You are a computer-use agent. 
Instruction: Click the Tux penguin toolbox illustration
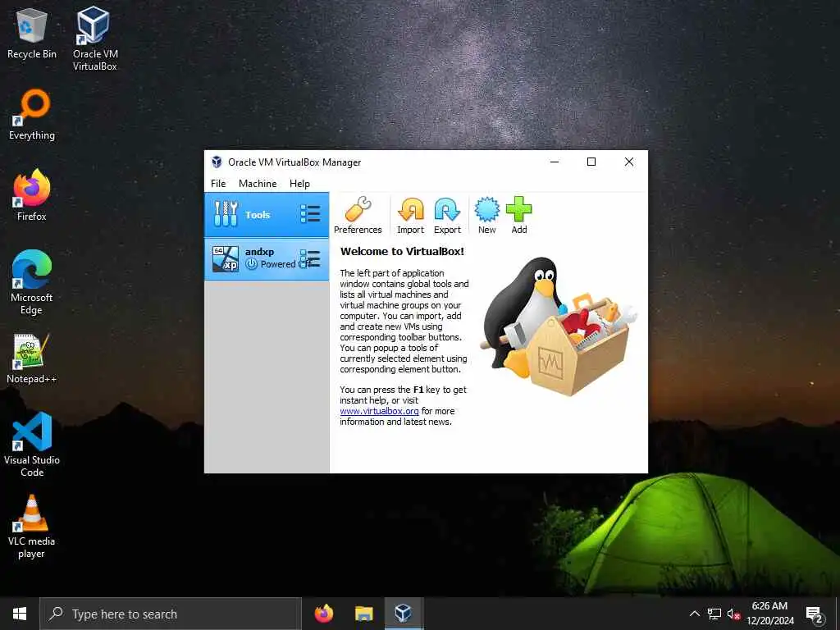tap(558, 326)
